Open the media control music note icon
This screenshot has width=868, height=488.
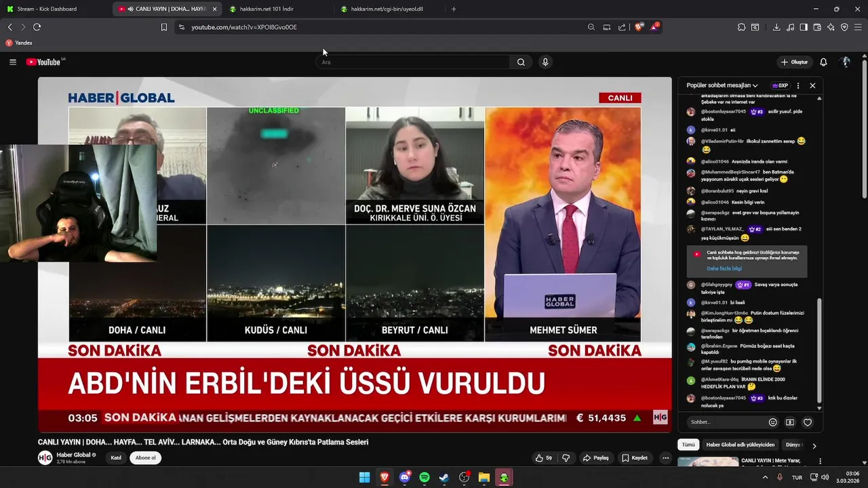point(790,27)
